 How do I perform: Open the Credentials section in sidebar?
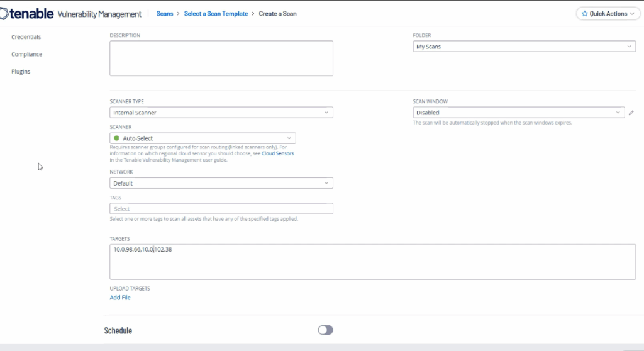pyautogui.click(x=26, y=37)
